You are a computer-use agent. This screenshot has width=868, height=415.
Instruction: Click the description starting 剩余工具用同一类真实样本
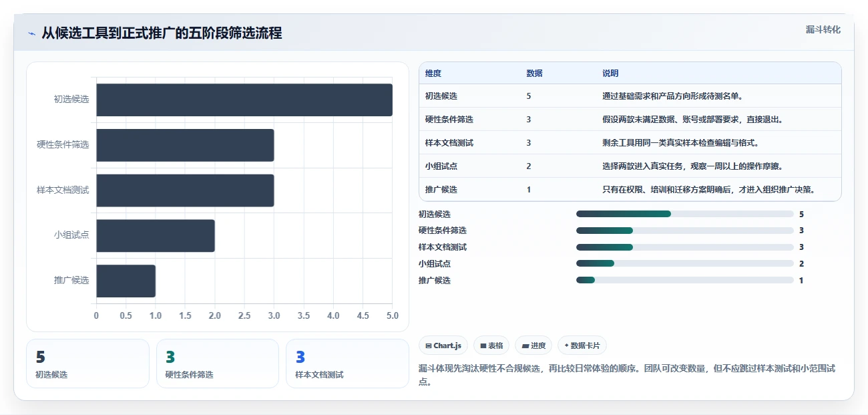coord(680,143)
